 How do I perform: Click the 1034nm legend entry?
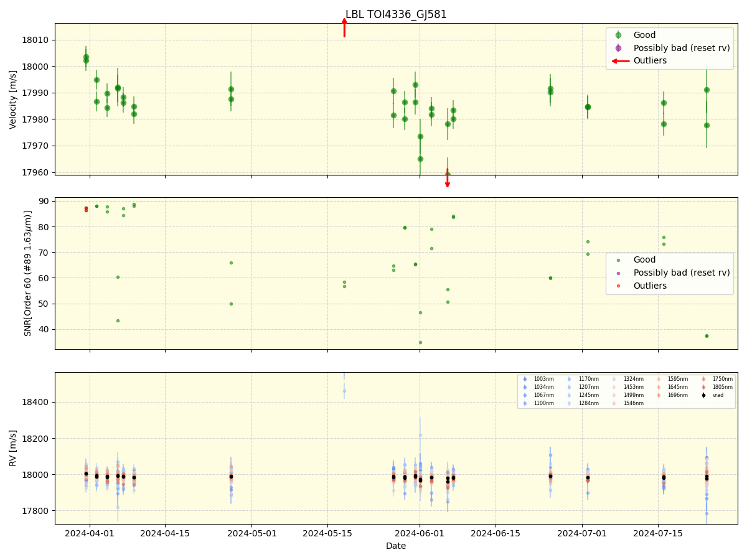[x=538, y=387]
